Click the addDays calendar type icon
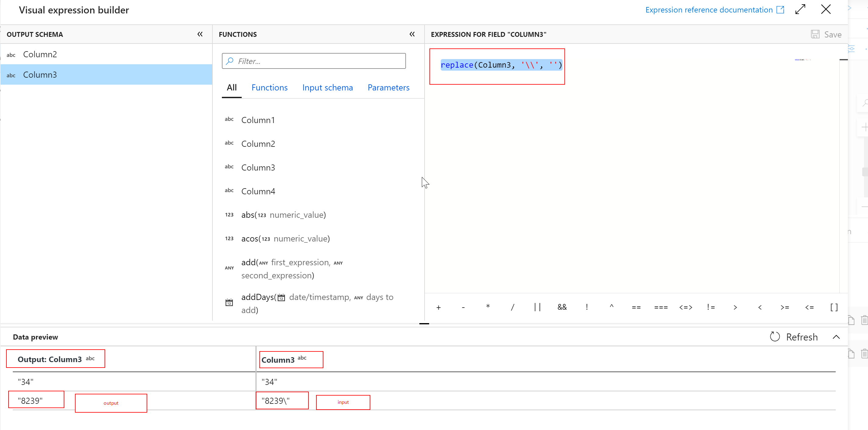 click(x=229, y=302)
